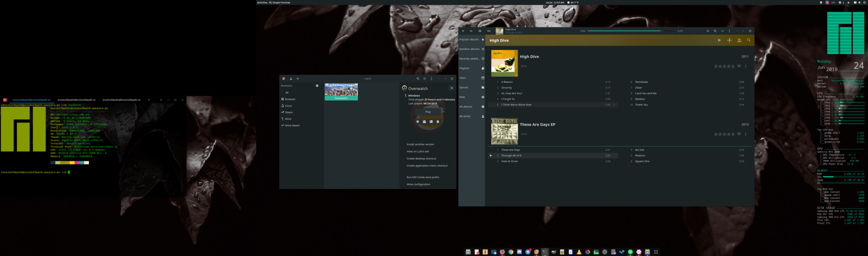Skip to next track in music player

click(x=489, y=31)
